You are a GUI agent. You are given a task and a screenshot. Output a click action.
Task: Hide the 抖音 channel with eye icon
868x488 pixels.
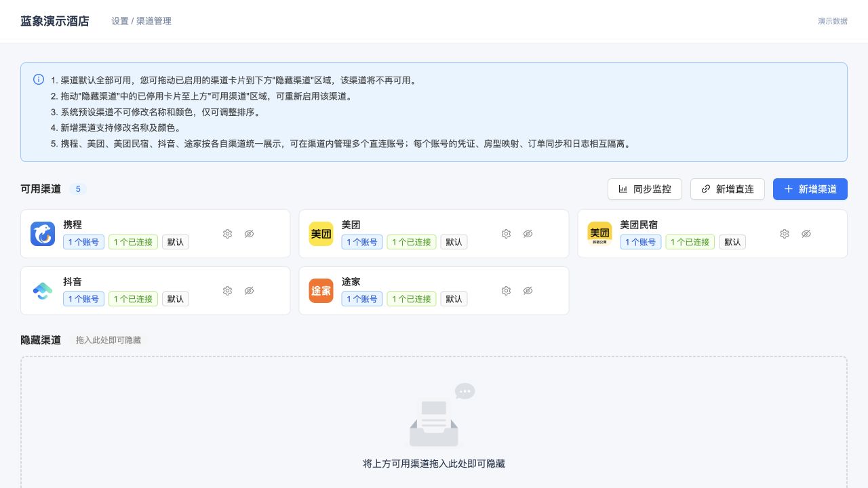[x=250, y=291]
